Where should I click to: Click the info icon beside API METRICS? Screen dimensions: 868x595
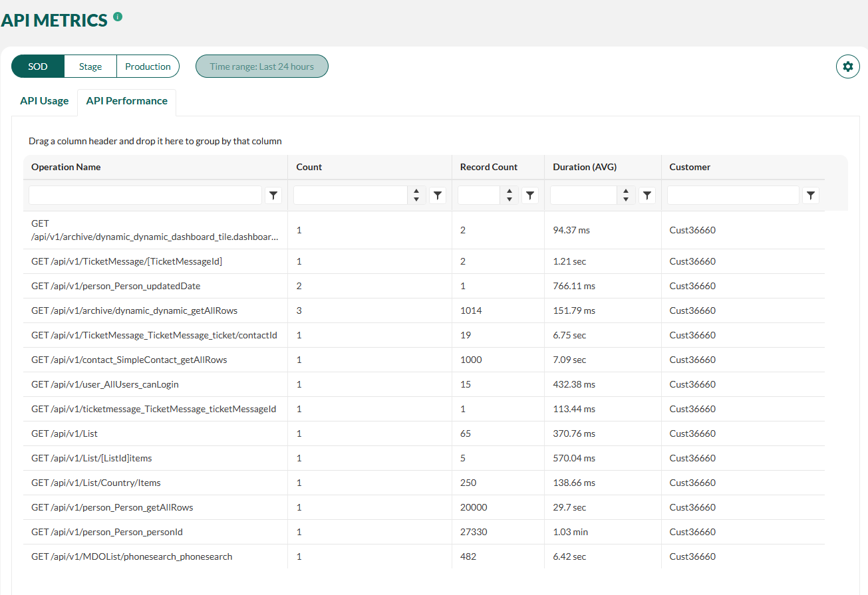pos(118,17)
